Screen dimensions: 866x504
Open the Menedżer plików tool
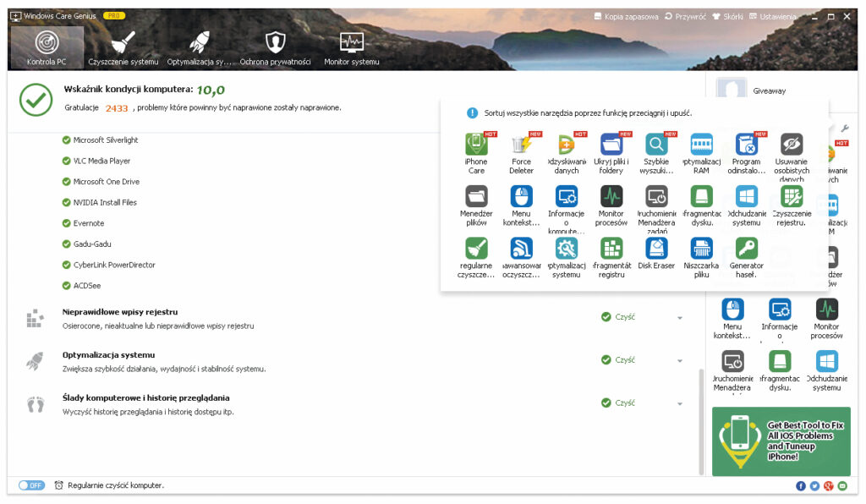pos(476,197)
